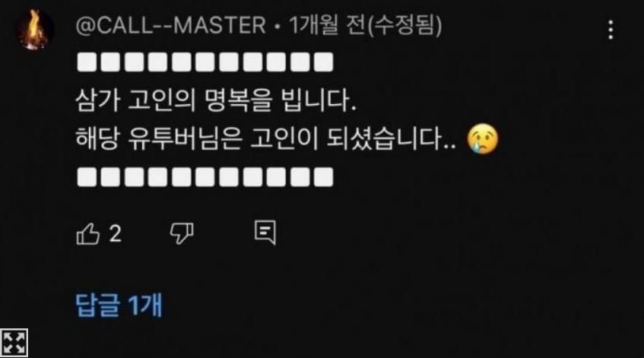The image size is (644, 358).
Task: Click the last white square in the bottom row
Action: click(x=324, y=177)
